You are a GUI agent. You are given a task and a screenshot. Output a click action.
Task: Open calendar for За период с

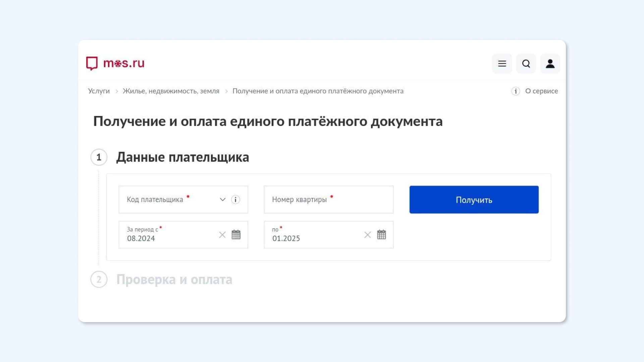(x=236, y=235)
